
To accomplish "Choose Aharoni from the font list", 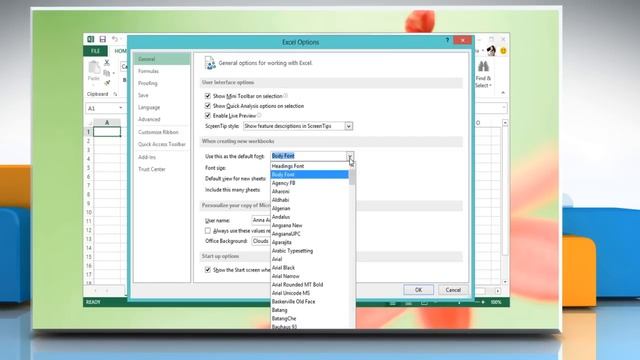I will tap(310, 191).
